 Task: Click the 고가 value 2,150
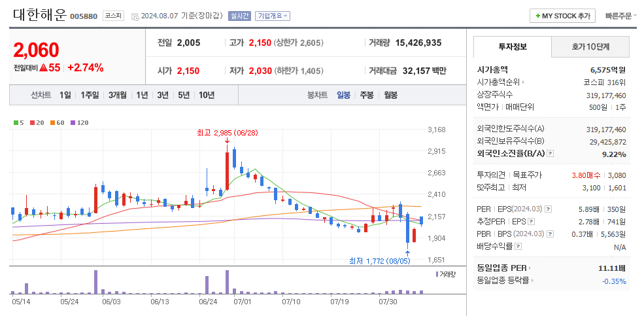tap(260, 43)
